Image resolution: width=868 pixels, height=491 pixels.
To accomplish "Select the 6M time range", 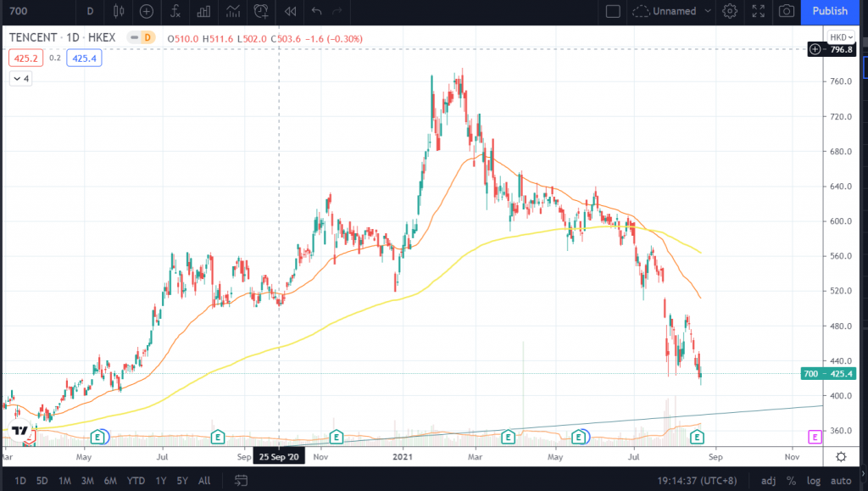I will click(x=109, y=480).
